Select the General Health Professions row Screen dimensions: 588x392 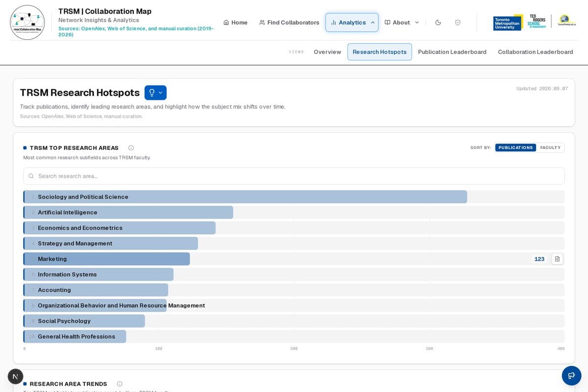294,337
